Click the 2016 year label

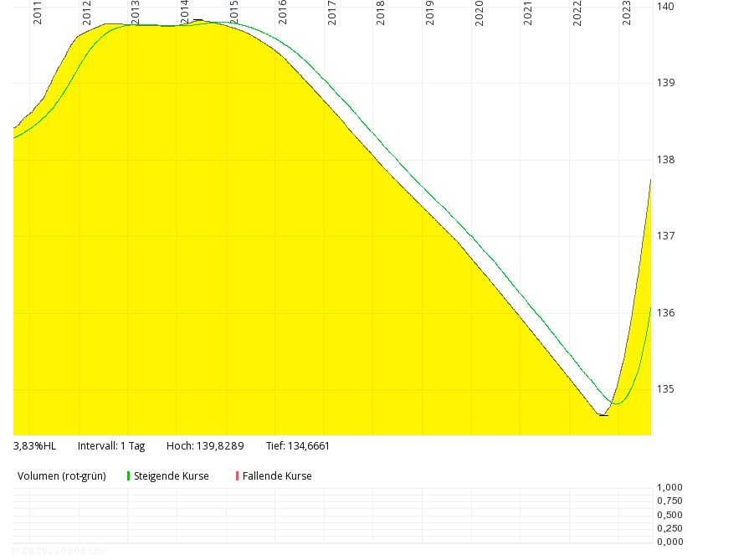[x=282, y=13]
